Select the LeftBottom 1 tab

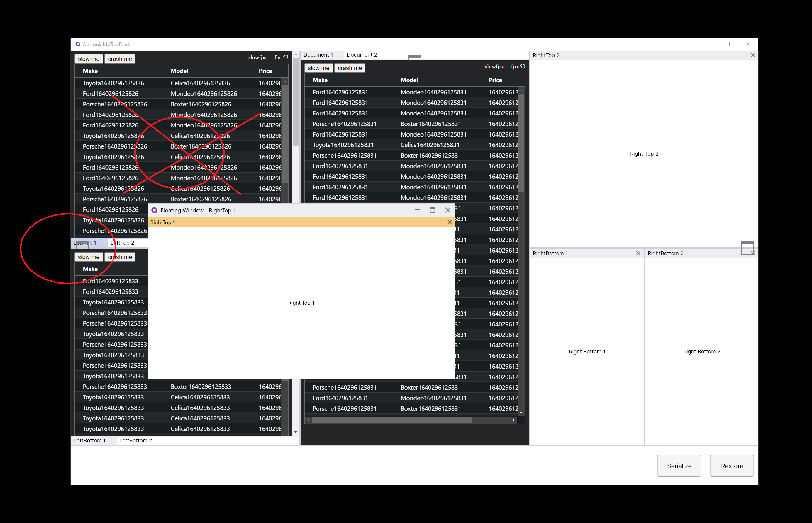[x=90, y=440]
